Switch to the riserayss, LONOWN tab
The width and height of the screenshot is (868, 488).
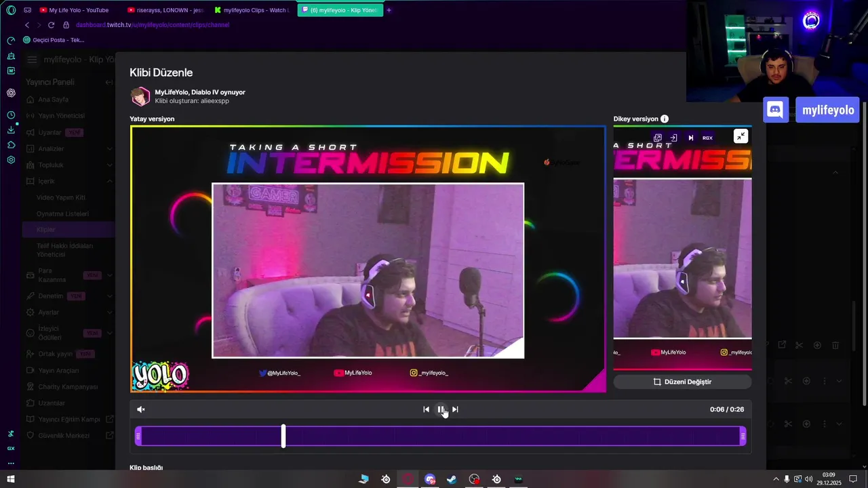coord(166,10)
